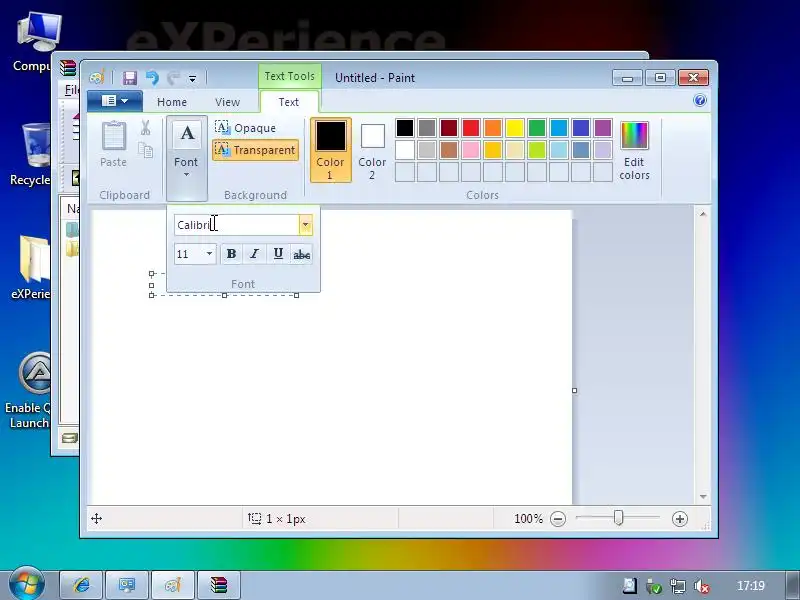800x600 pixels.
Task: Switch to the Home ribbon tab
Action: coord(172,102)
